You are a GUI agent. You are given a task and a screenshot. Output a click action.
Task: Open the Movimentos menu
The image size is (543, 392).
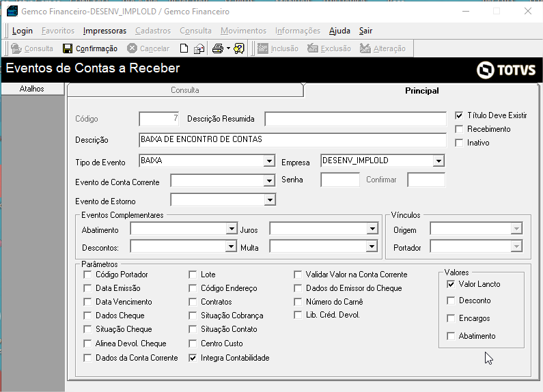243,31
